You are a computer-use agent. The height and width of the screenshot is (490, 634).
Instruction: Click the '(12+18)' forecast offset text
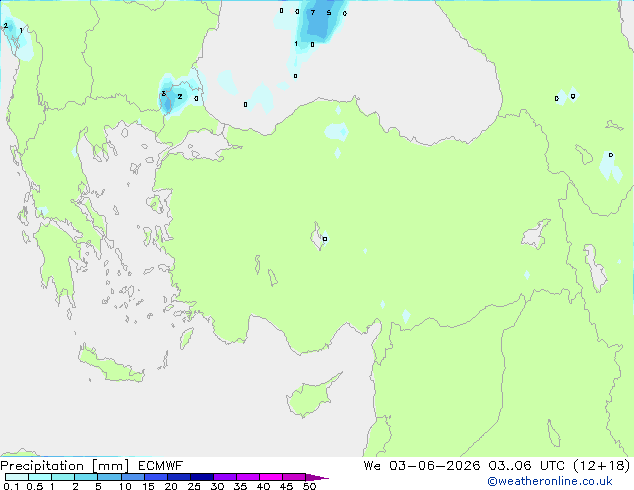point(601,466)
